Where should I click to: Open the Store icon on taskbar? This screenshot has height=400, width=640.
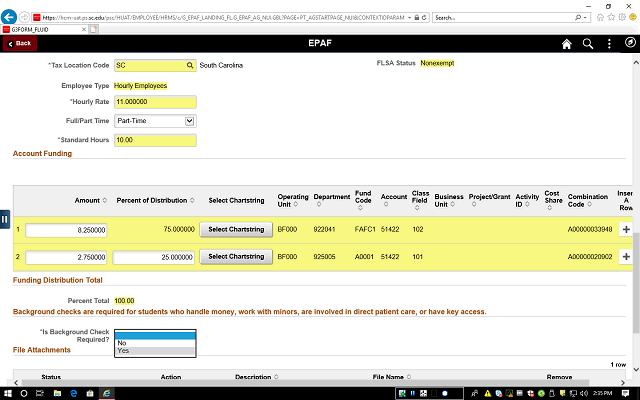pos(90,393)
